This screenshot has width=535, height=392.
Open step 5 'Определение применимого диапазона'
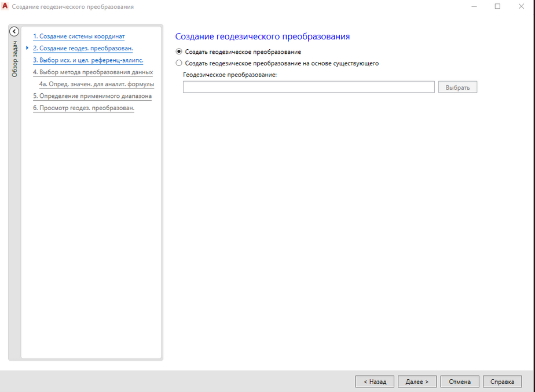click(x=92, y=96)
